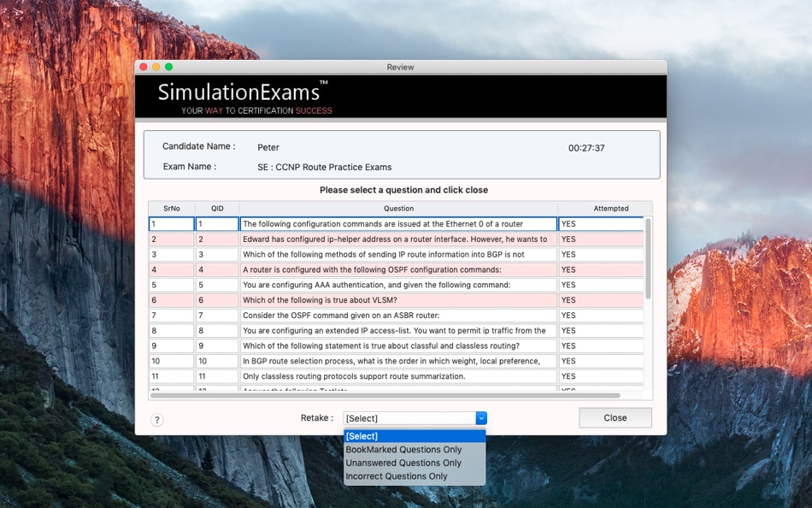The width and height of the screenshot is (812, 508).
Task: Select question about classful and classless routing
Action: click(398, 346)
